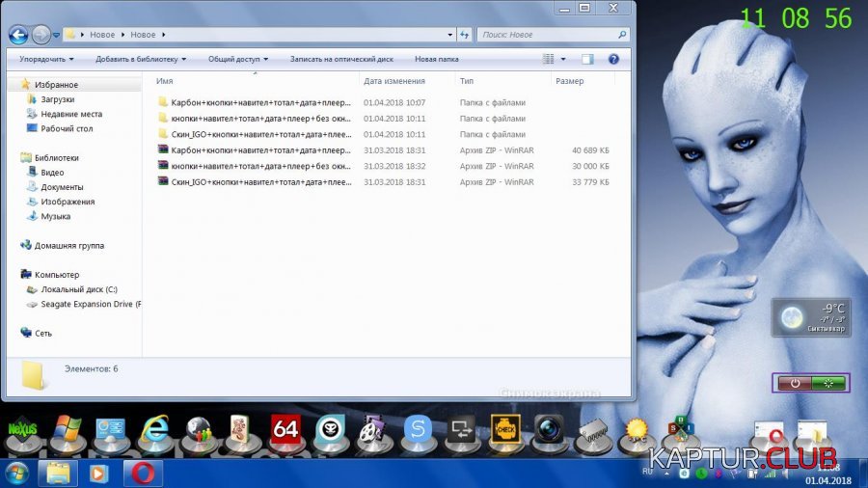This screenshot has width=868, height=488.
Task: Open the film reel movie dock icon
Action: pyautogui.click(x=372, y=430)
